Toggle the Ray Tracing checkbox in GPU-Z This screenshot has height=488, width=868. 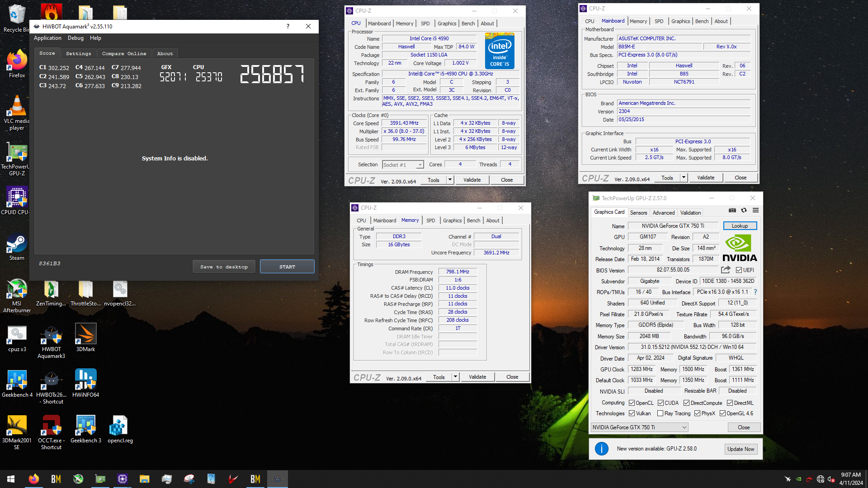tap(660, 413)
